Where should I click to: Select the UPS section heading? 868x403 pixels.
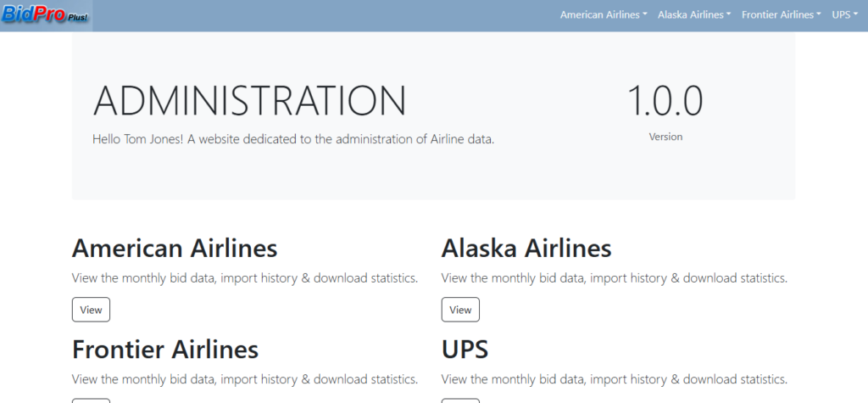(465, 349)
